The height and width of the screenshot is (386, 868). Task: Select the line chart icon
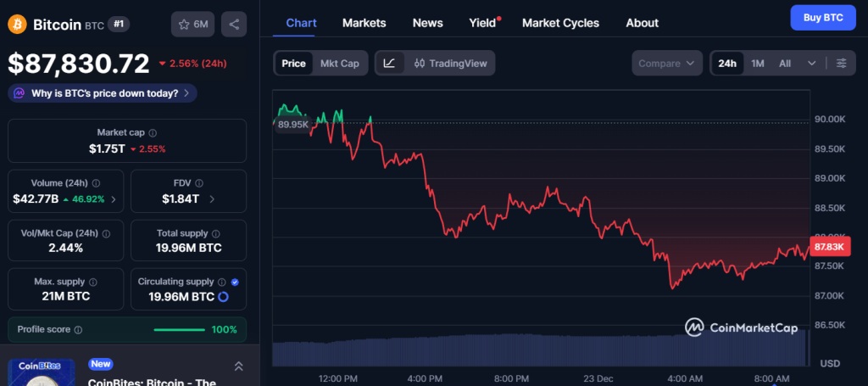(389, 63)
